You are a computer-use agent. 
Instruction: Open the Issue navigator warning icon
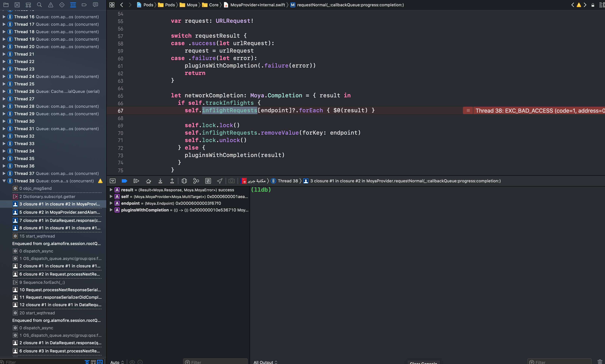(51, 5)
